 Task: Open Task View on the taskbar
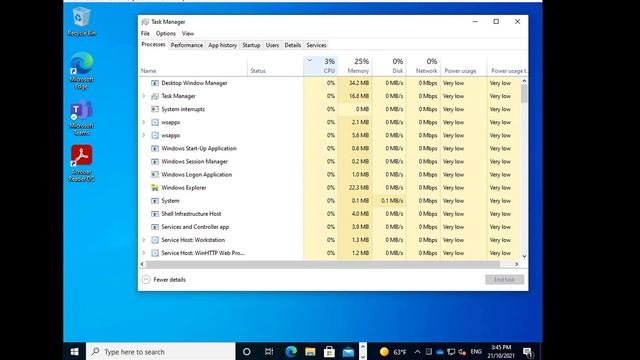point(269,351)
